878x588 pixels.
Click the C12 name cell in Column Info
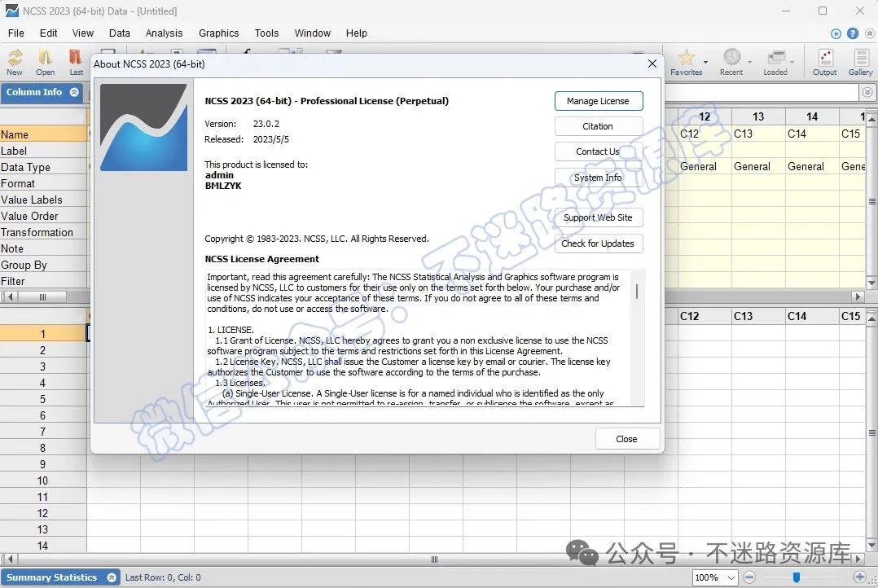coord(705,134)
